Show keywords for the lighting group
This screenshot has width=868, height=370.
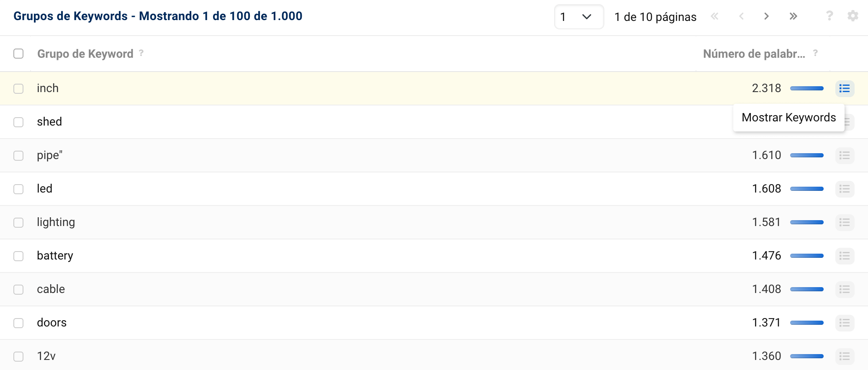tap(845, 222)
